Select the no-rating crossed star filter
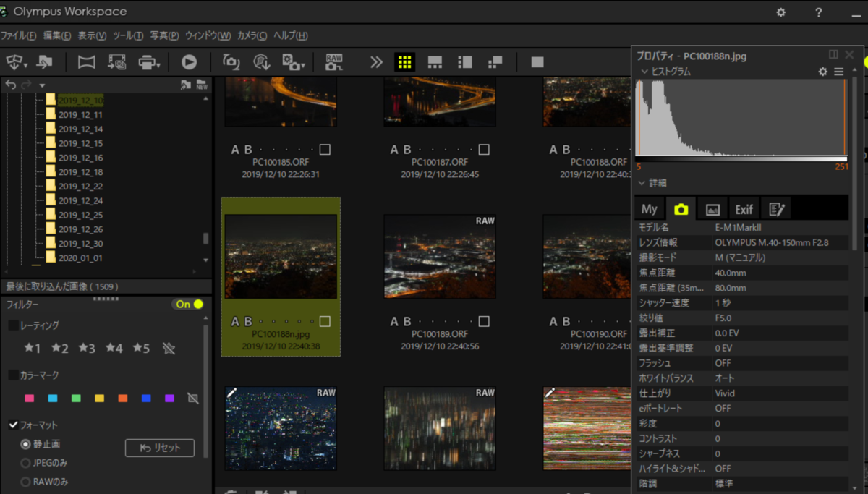The image size is (868, 494). (169, 349)
